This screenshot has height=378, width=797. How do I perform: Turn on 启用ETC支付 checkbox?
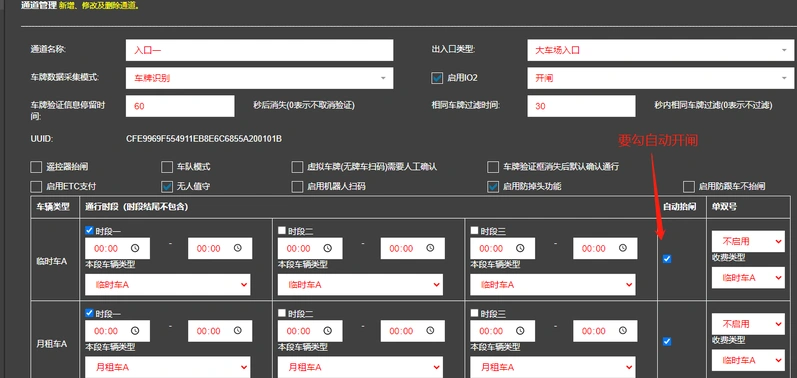[36, 187]
